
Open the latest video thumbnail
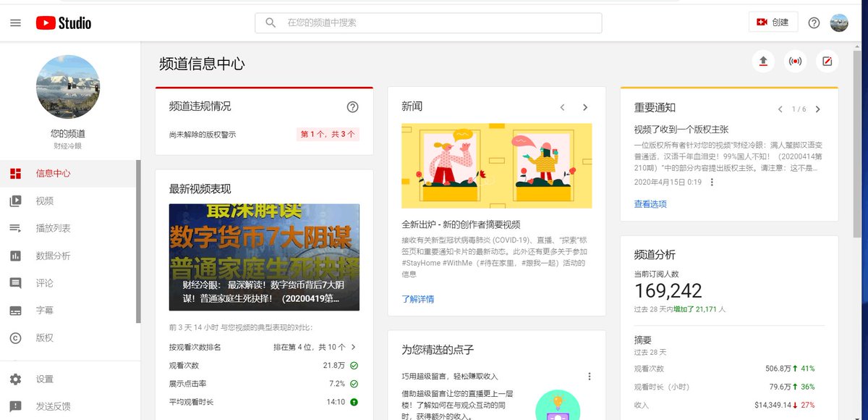[264, 257]
